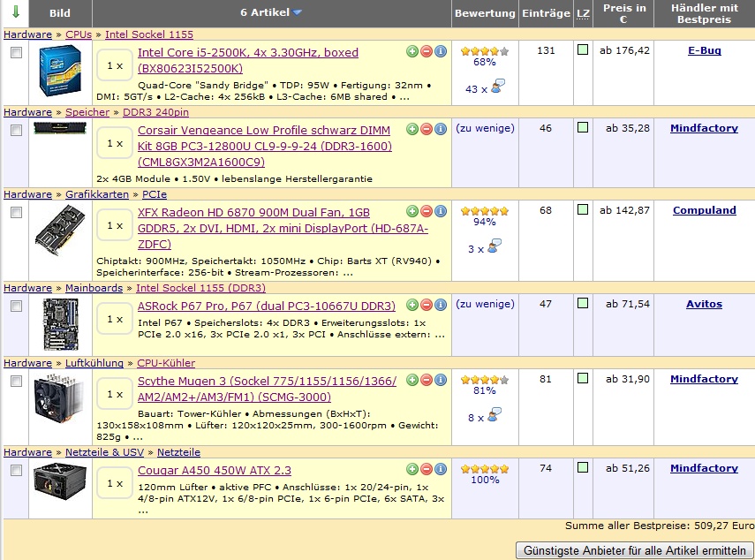Open the E-Bug merchant link
This screenshot has height=560, width=755.
pos(704,50)
